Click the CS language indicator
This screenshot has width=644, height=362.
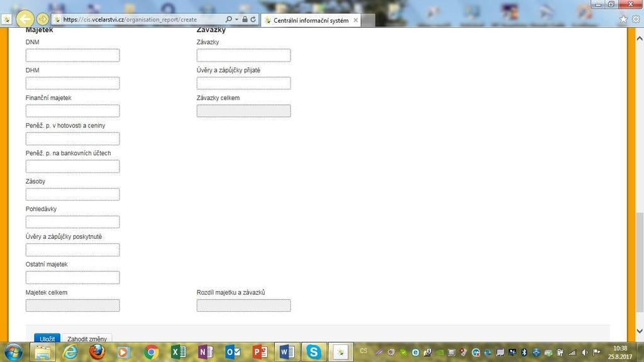click(364, 351)
